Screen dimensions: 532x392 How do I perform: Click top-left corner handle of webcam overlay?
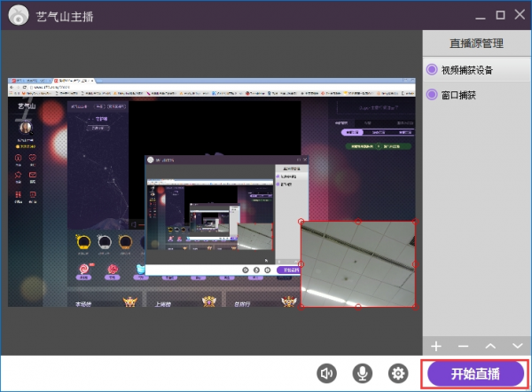coord(301,222)
